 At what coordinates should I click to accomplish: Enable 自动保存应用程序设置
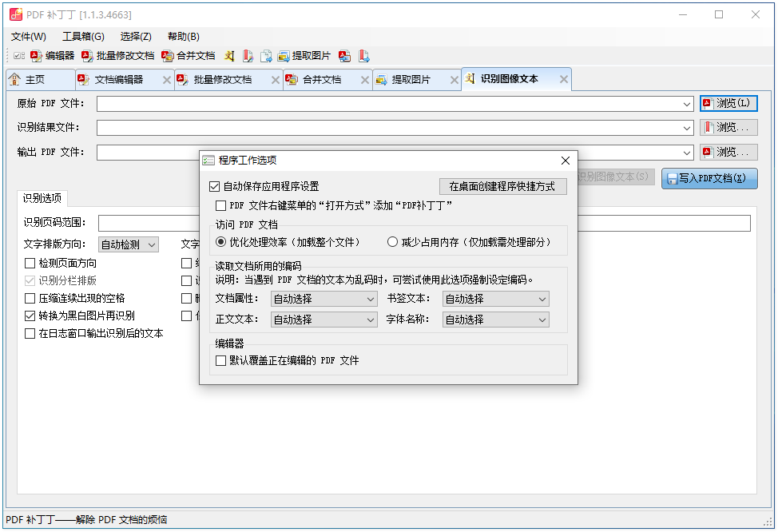click(x=215, y=187)
